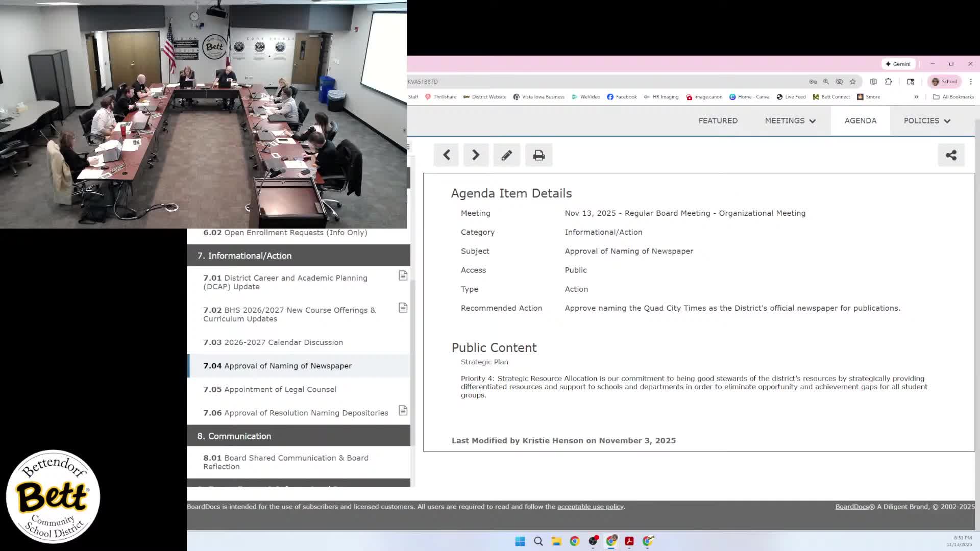Click the pencil edit icon
980x551 pixels.
(x=506, y=155)
